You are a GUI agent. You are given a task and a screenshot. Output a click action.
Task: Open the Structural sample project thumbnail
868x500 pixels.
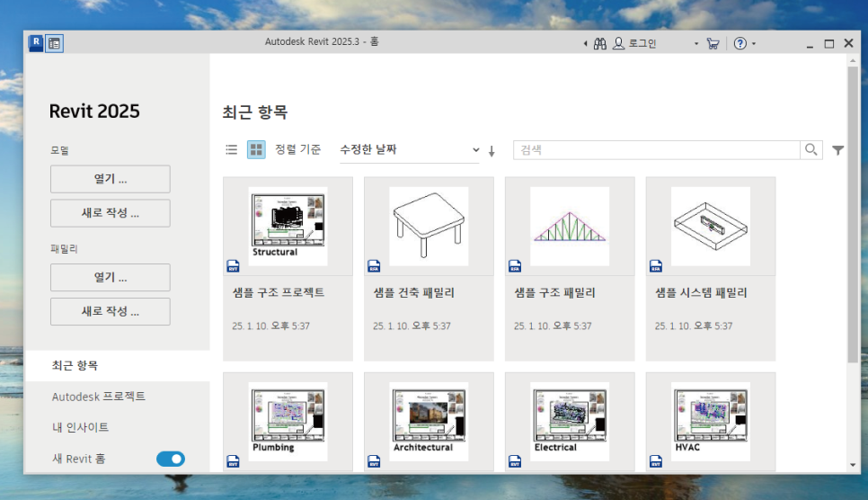[288, 226]
